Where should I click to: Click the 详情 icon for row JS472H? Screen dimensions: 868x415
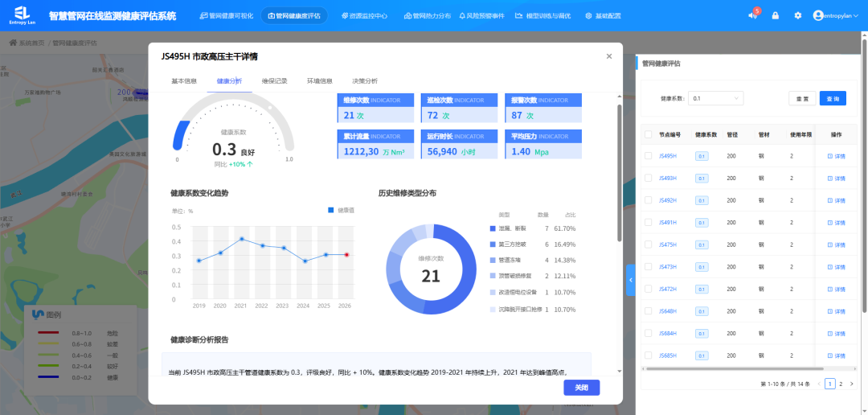pos(829,290)
